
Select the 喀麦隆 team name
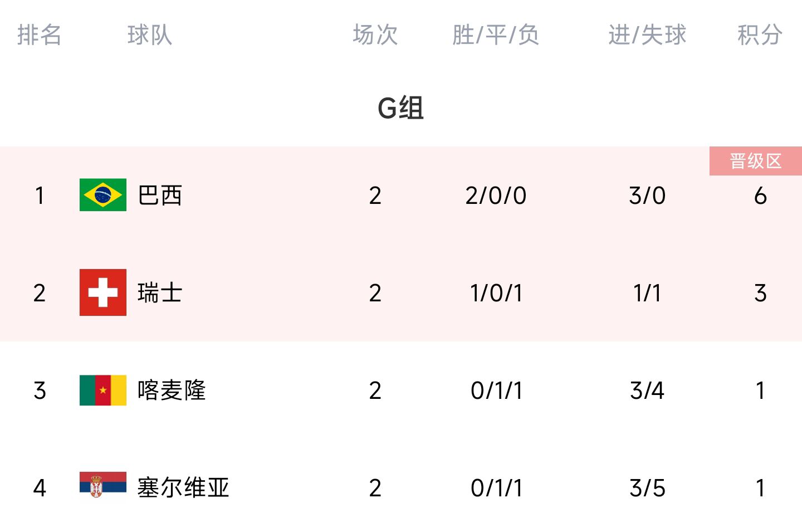click(x=172, y=391)
